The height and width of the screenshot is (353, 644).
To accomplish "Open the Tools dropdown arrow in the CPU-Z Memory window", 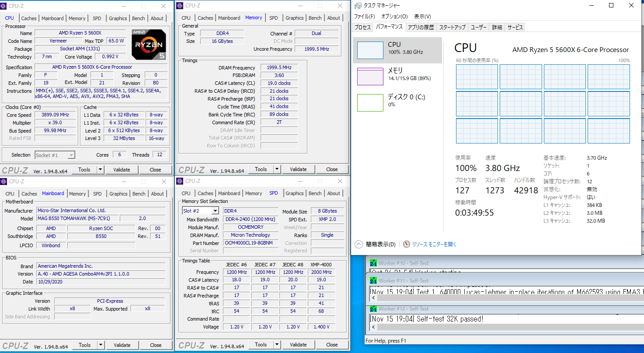I will pos(277,169).
